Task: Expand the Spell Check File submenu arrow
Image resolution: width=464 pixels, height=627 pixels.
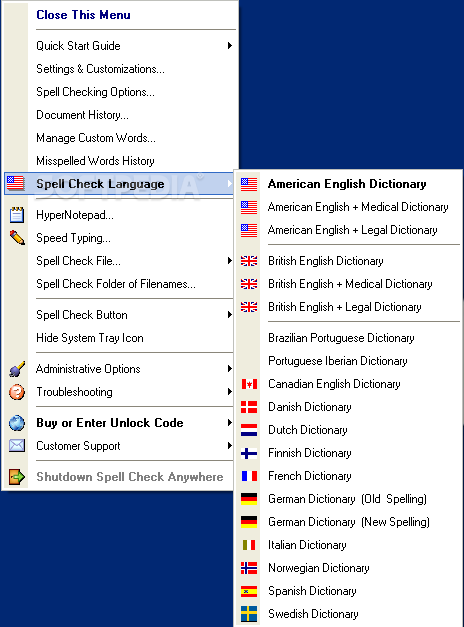Action: 230,261
